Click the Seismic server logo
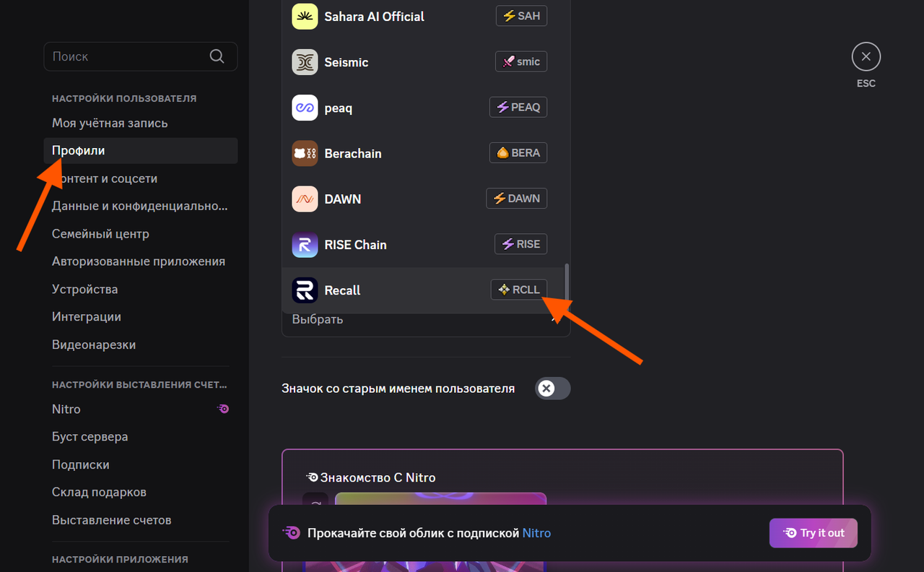The image size is (924, 572). pos(305,62)
